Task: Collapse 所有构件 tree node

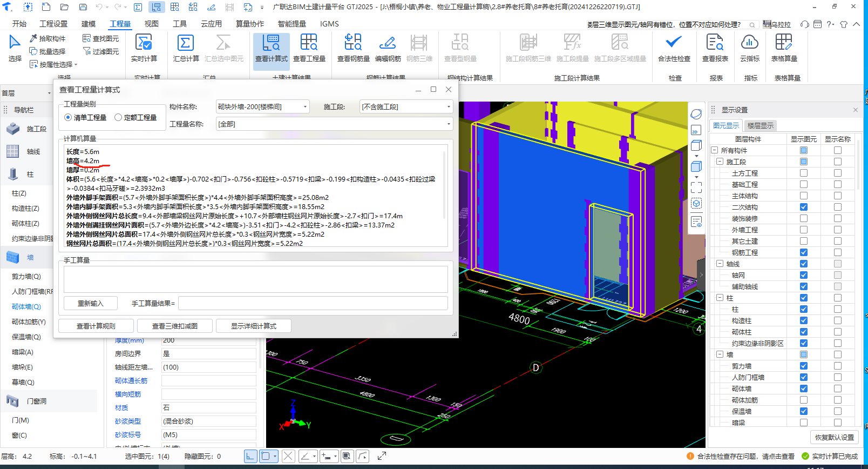Action: [714, 150]
